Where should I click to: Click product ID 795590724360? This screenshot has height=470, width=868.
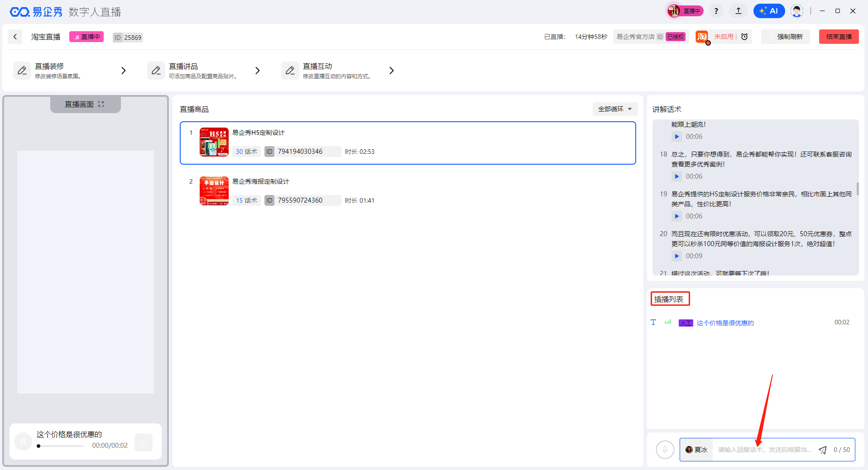pos(300,200)
